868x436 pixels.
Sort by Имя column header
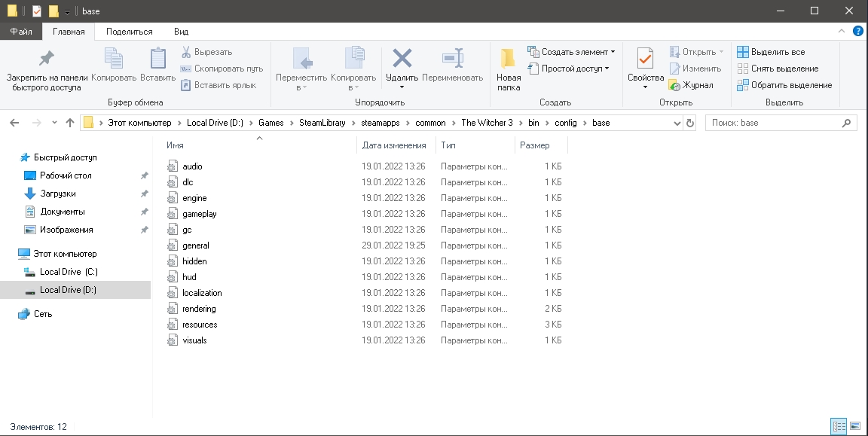coord(175,145)
